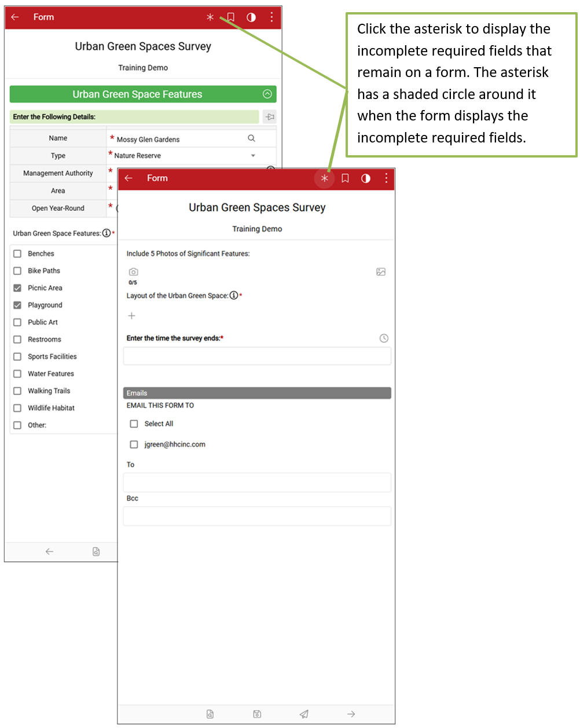This screenshot has height=728, width=580.
Task: Uncheck the Picnic Area checkbox
Action: [x=17, y=288]
